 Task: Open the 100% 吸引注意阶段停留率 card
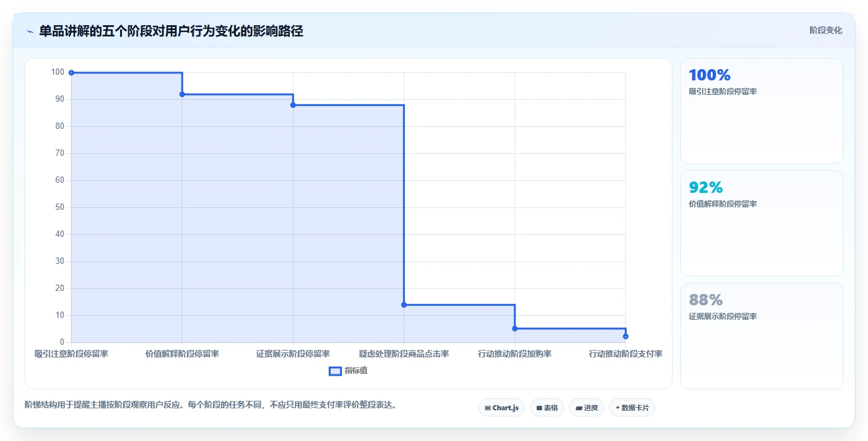click(761, 111)
